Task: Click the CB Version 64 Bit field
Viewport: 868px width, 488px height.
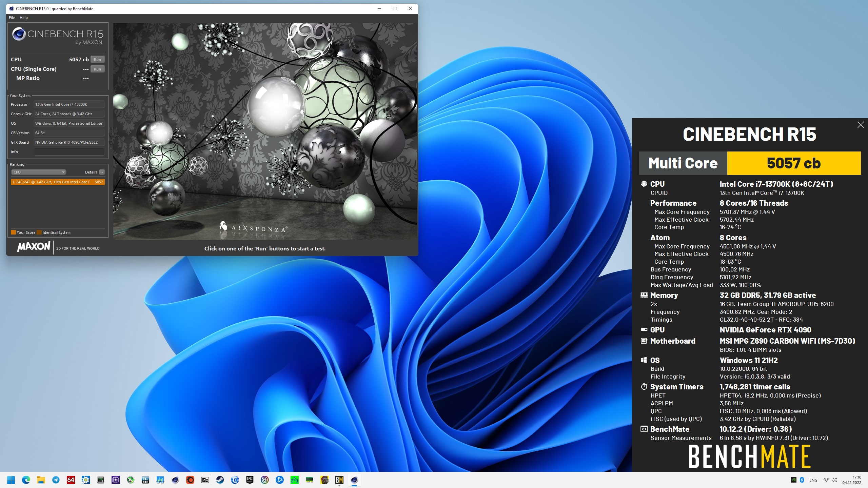Action: click(69, 133)
